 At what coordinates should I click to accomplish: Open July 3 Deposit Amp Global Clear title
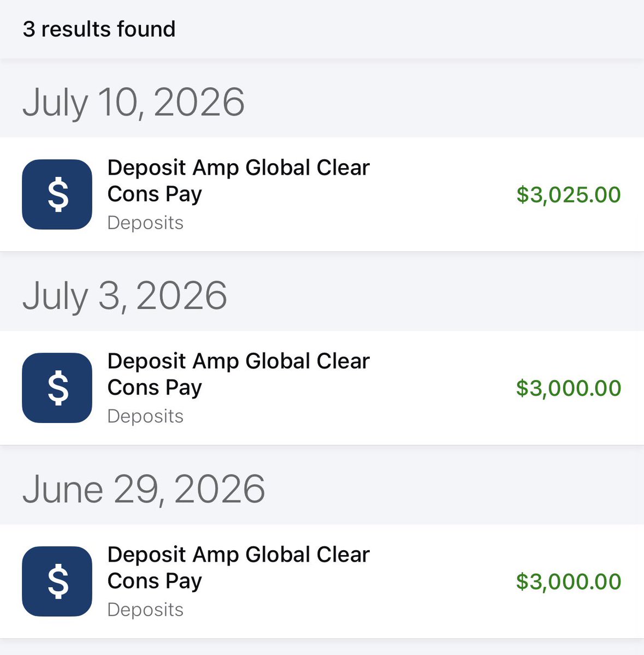[239, 361]
